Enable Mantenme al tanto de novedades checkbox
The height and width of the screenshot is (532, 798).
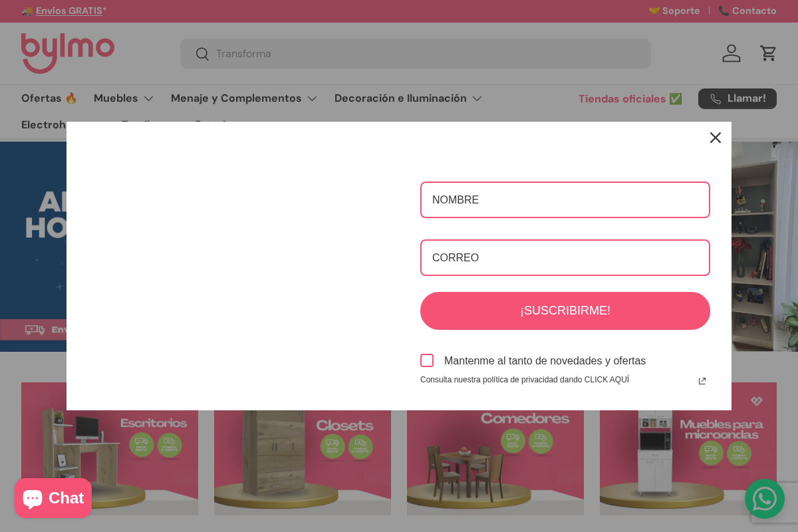coord(427,360)
